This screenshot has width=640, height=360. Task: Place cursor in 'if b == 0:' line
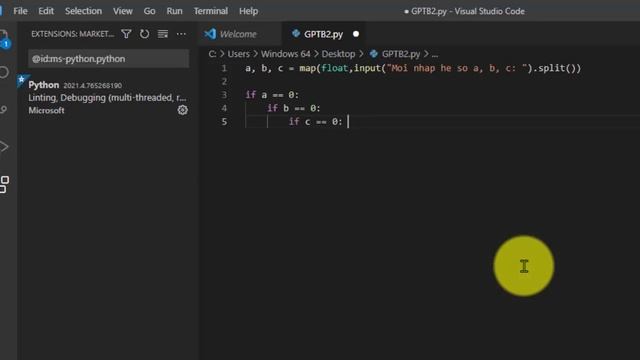[293, 108]
